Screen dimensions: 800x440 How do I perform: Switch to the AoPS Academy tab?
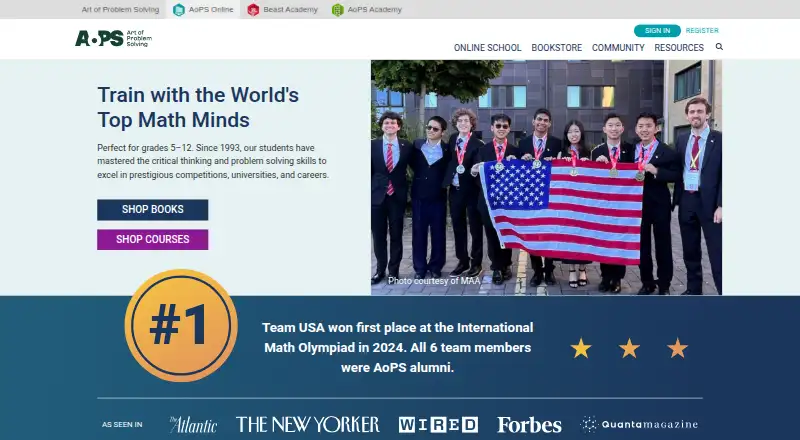click(x=367, y=10)
